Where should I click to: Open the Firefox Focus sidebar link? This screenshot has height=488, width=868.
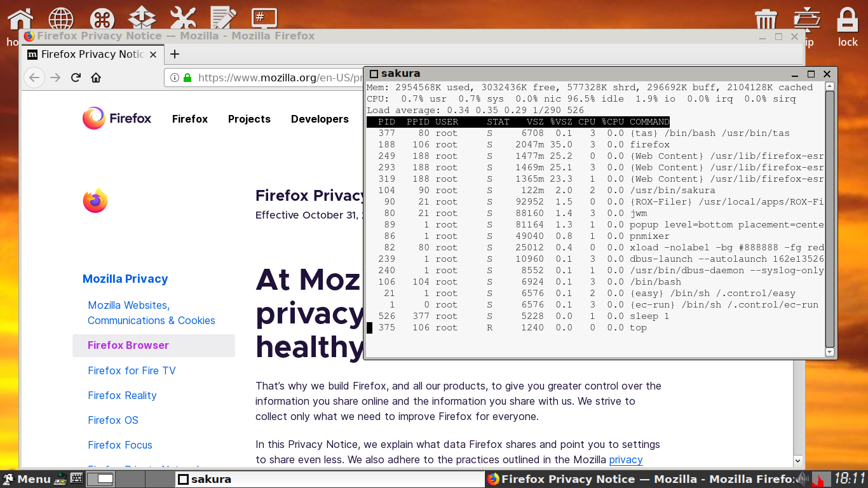[120, 445]
